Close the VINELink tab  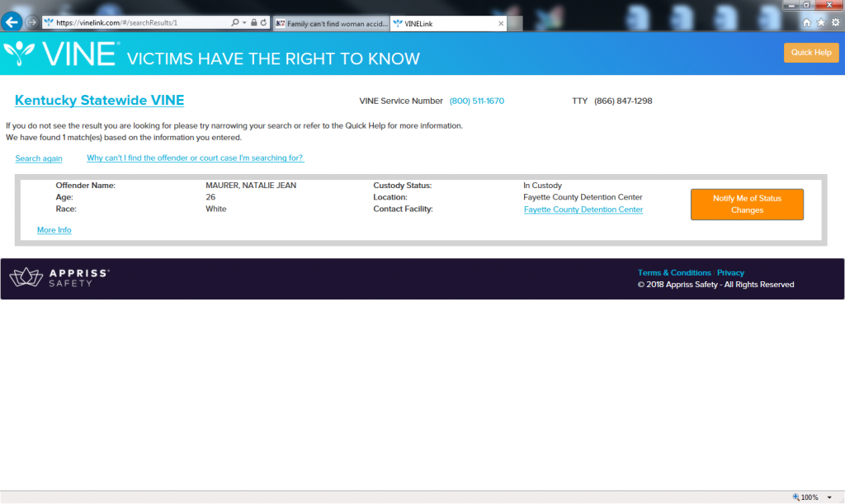point(500,24)
